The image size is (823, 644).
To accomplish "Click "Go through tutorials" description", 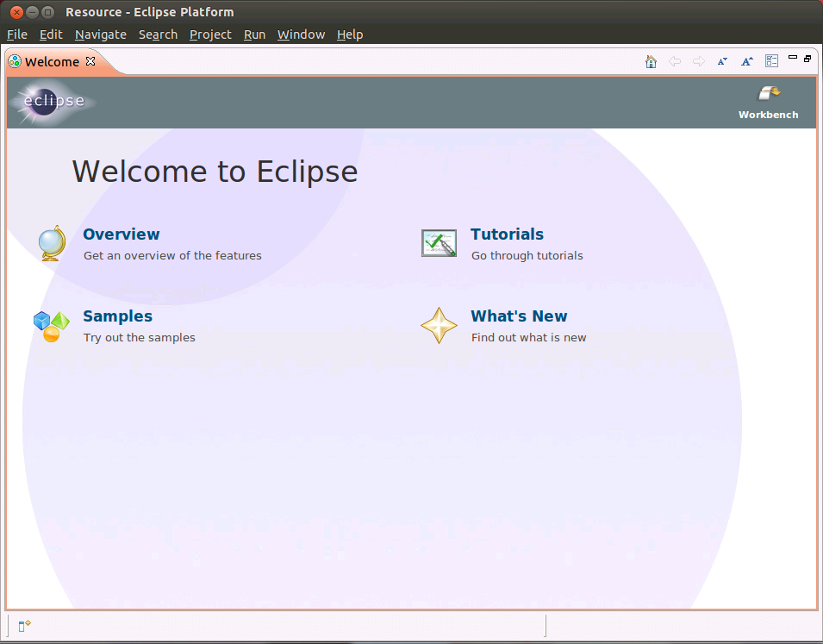I will (527, 256).
